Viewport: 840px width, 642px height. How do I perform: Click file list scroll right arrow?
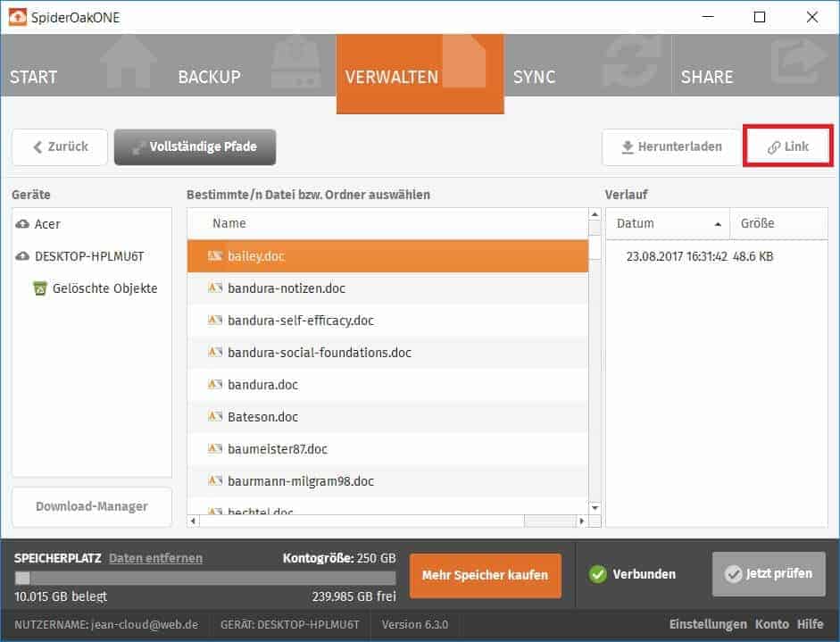(582, 521)
